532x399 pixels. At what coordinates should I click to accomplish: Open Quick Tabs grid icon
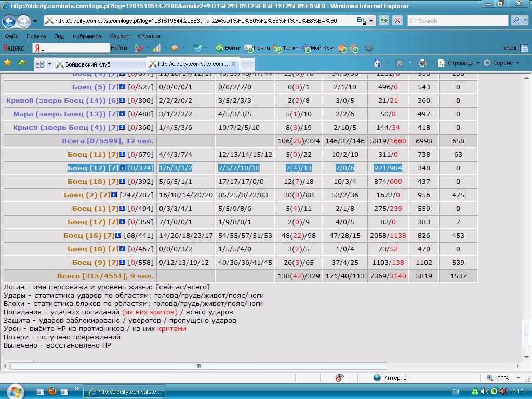pos(39,64)
